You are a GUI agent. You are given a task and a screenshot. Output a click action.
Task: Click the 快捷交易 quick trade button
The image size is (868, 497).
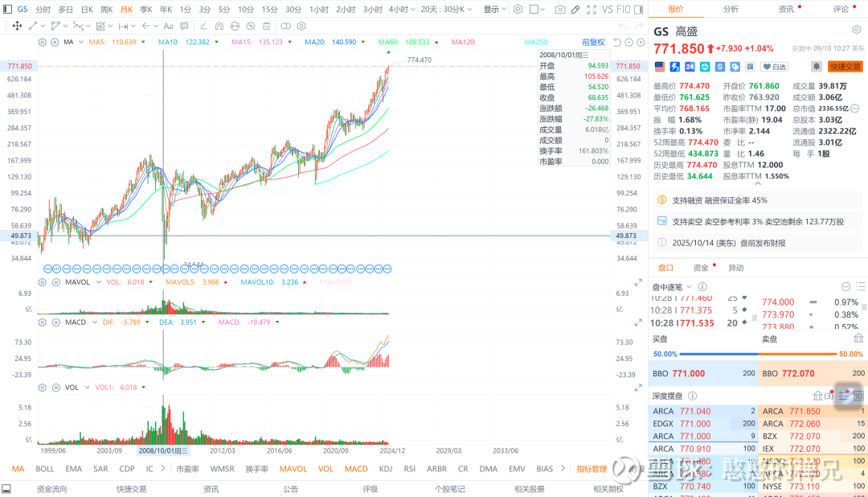(845, 67)
